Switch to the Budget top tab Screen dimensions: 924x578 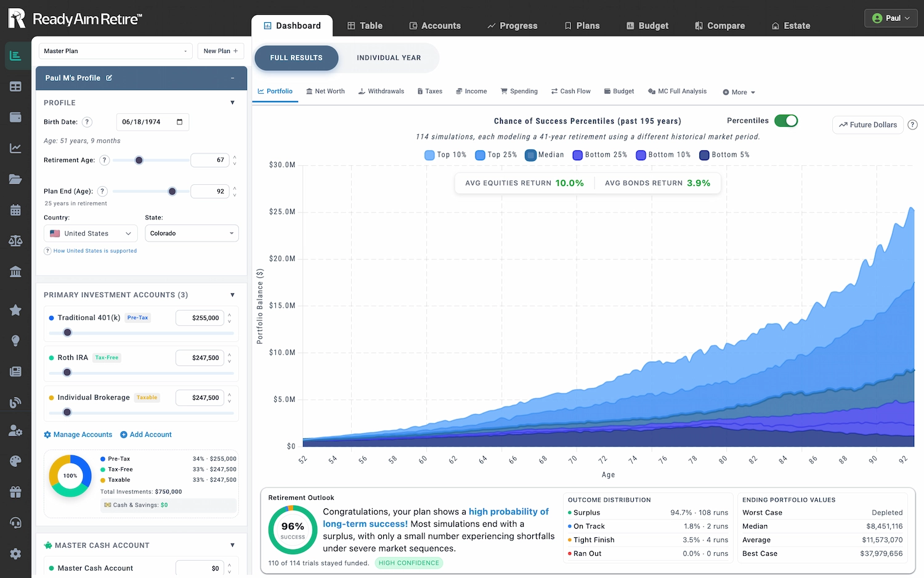[x=647, y=26]
